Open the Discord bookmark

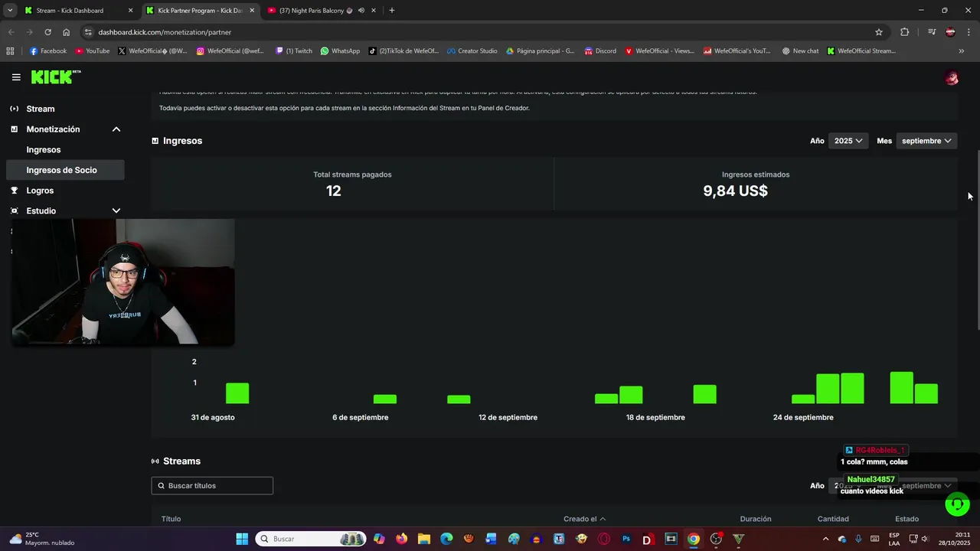[600, 51]
